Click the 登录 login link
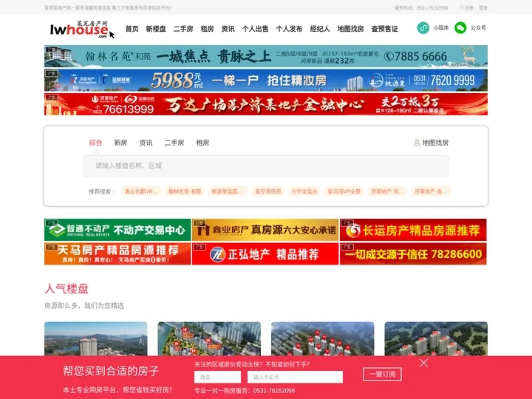The image size is (532, 399). tap(483, 7)
